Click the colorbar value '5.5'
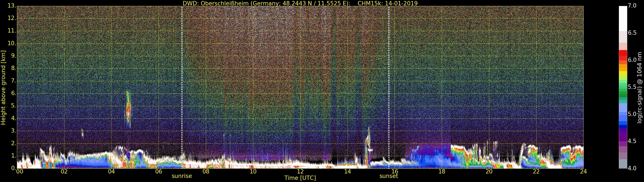 pos(632,87)
